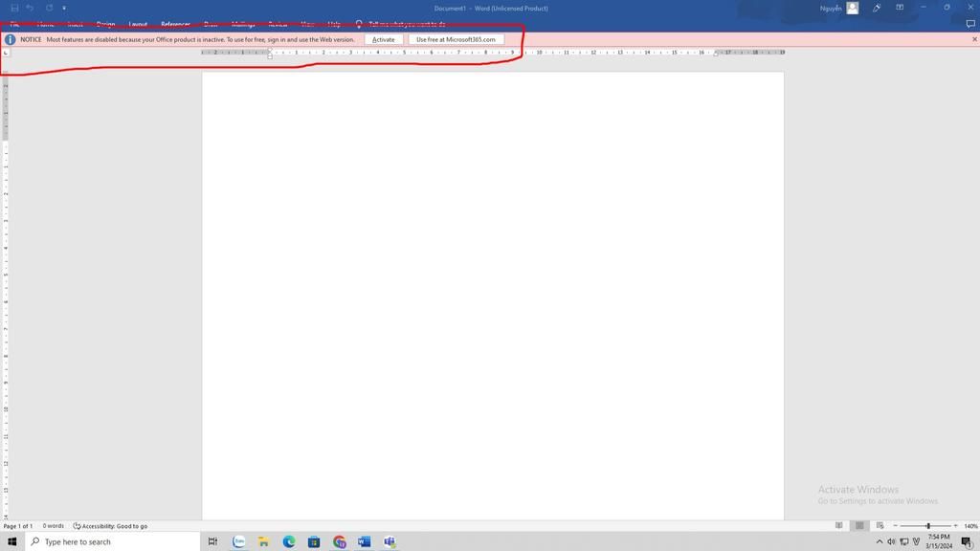Open File Explorer on taskbar

pos(264,541)
